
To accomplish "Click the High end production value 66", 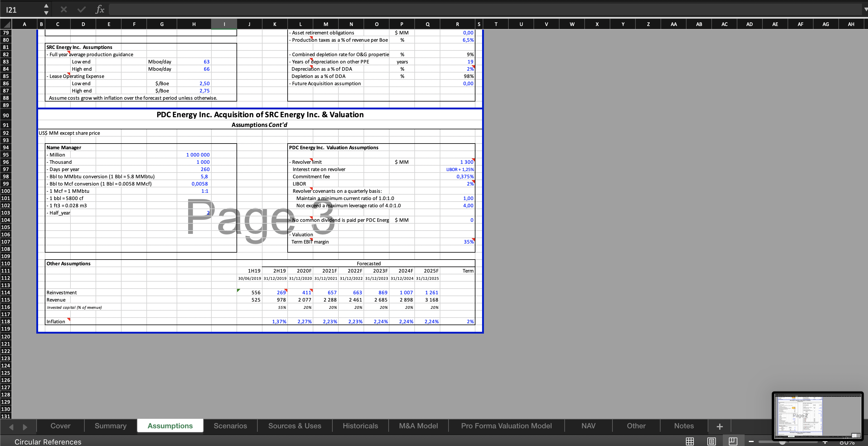I will pos(194,69).
